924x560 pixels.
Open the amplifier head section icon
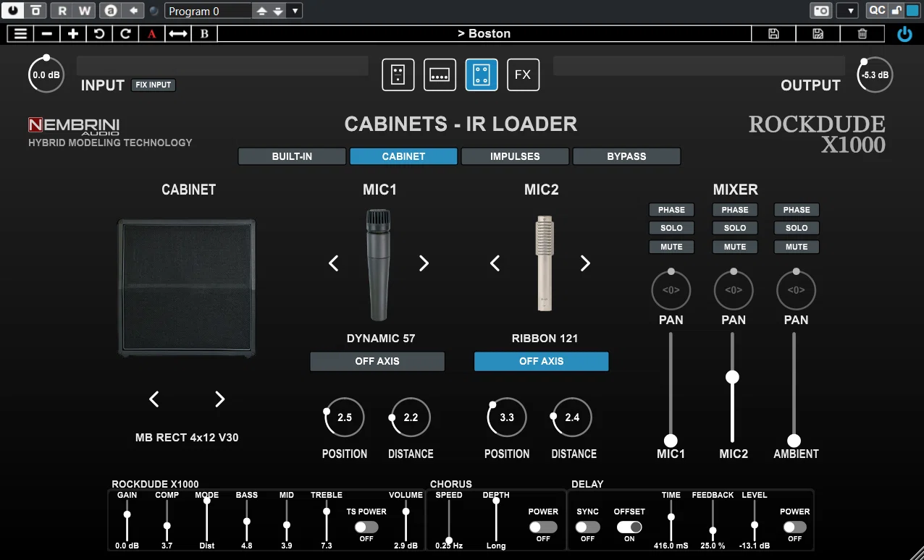coord(440,75)
